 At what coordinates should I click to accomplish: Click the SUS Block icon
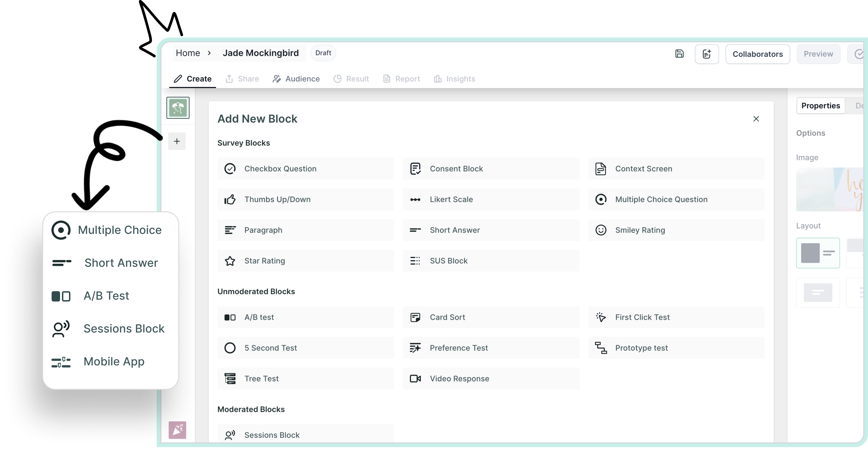click(415, 261)
